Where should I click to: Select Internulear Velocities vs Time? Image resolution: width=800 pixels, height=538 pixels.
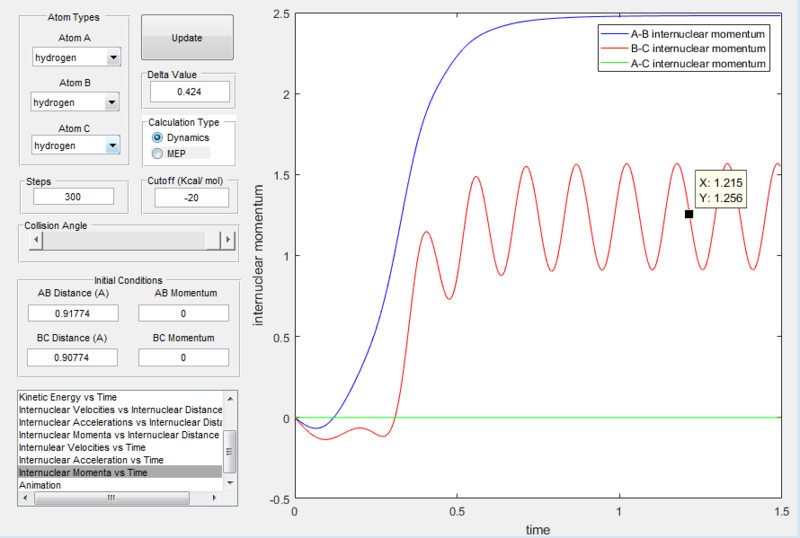click(120, 448)
